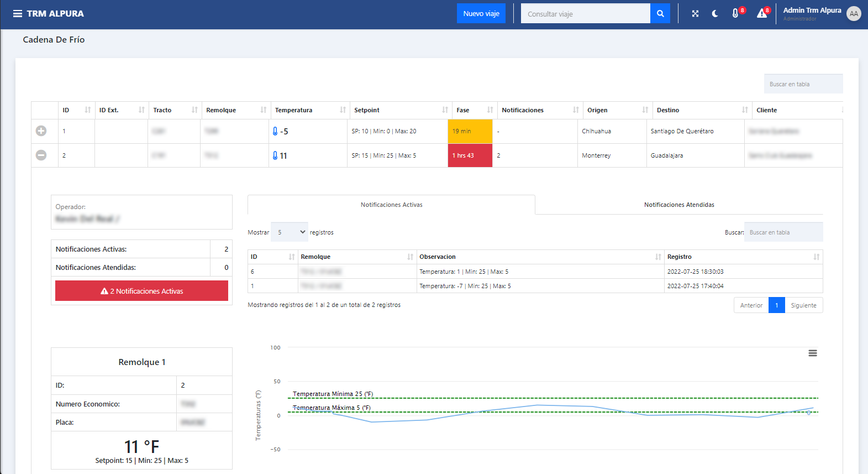Switch to Notificaciones Atendidas tab
The height and width of the screenshot is (474, 868).
[x=678, y=205]
